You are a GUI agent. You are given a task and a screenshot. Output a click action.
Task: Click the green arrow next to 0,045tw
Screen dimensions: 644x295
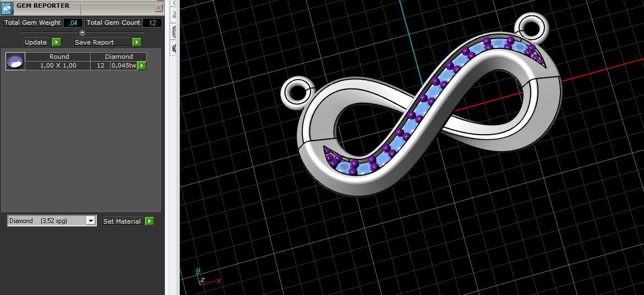142,66
